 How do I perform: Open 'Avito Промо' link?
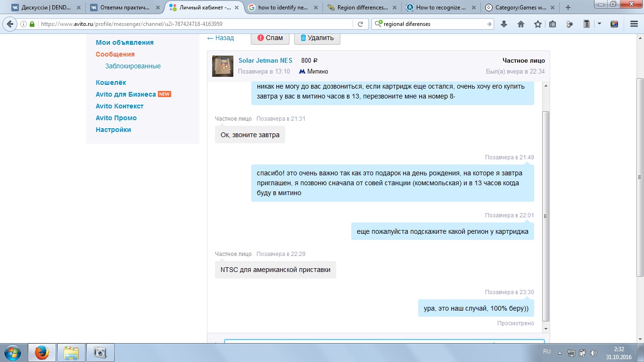(116, 118)
